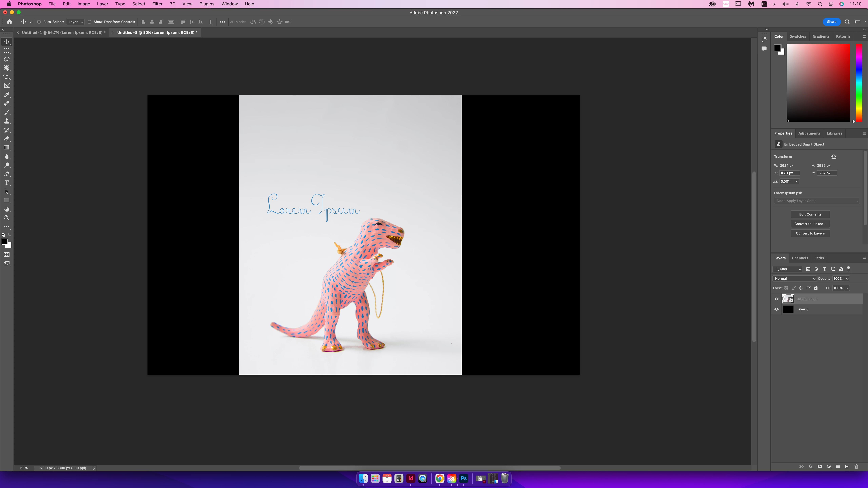Select the Horizontal Type tool
This screenshot has height=488, width=868.
7,183
